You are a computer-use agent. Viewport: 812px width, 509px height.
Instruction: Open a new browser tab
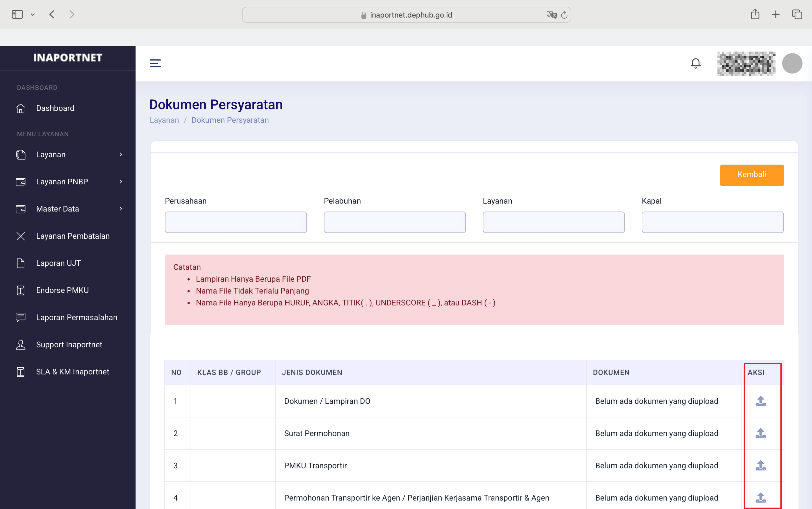(x=776, y=14)
